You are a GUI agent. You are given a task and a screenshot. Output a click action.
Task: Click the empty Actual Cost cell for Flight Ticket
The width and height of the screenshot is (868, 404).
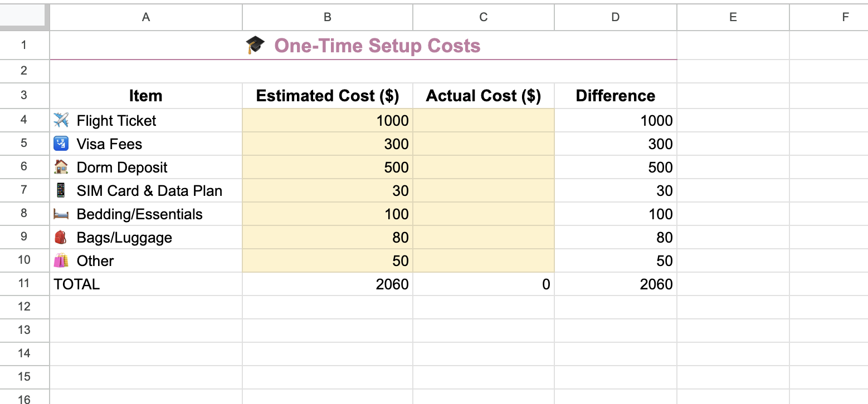(x=482, y=120)
